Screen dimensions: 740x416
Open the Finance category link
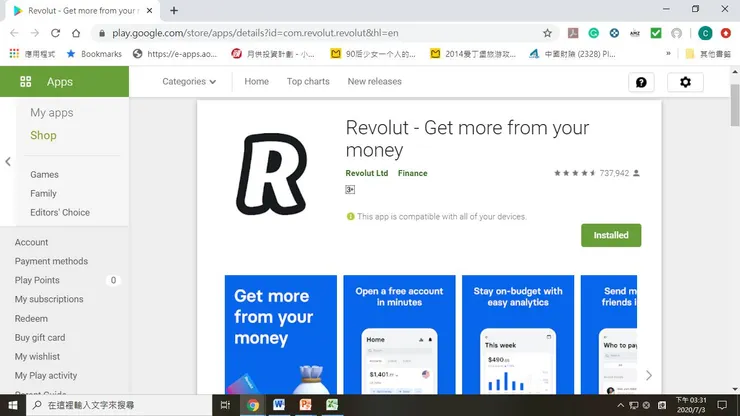coord(412,173)
